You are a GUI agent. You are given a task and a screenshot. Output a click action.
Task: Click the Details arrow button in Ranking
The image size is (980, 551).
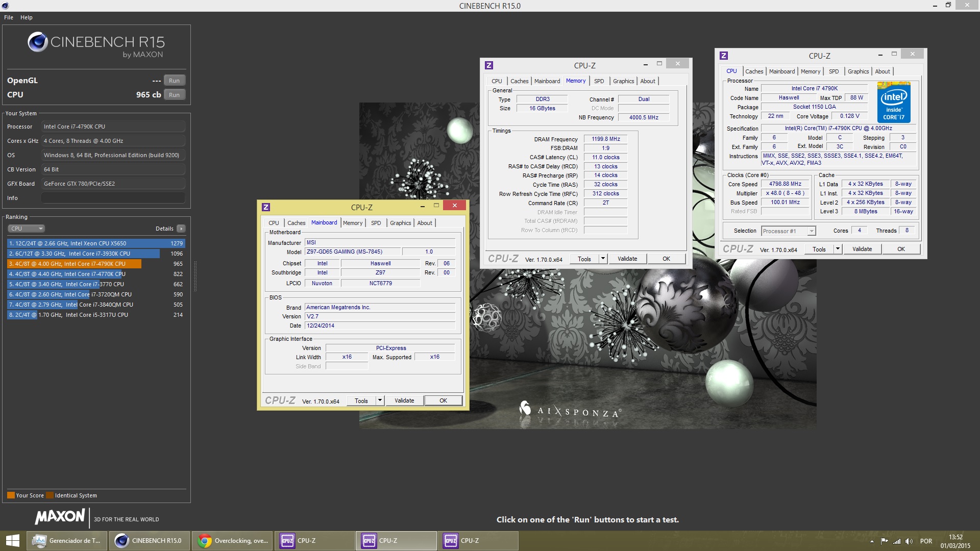(x=181, y=229)
